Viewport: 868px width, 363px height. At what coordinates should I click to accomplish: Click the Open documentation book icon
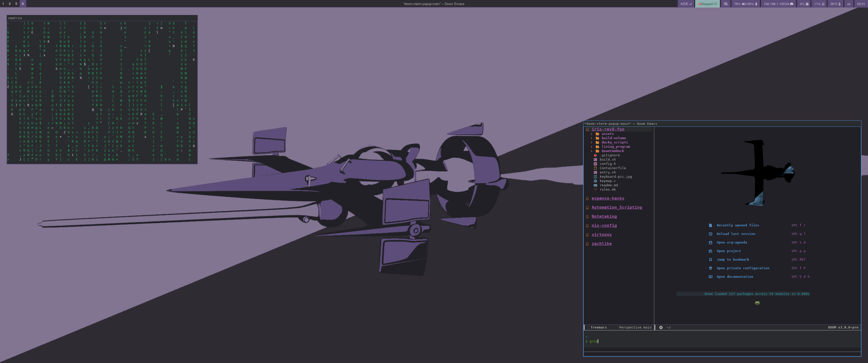click(x=710, y=277)
